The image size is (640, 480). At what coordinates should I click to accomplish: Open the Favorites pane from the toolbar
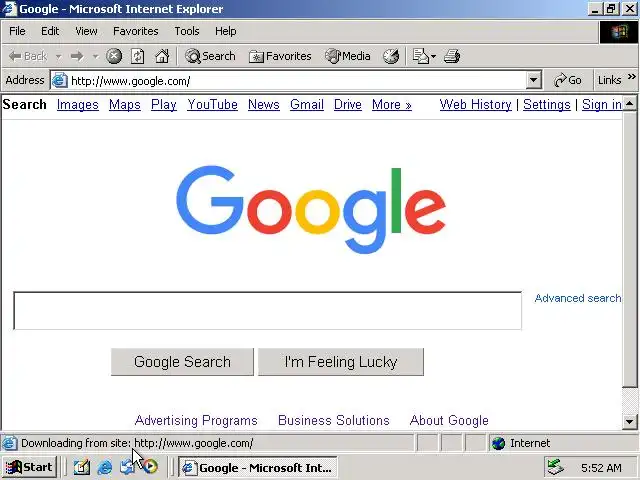point(280,56)
